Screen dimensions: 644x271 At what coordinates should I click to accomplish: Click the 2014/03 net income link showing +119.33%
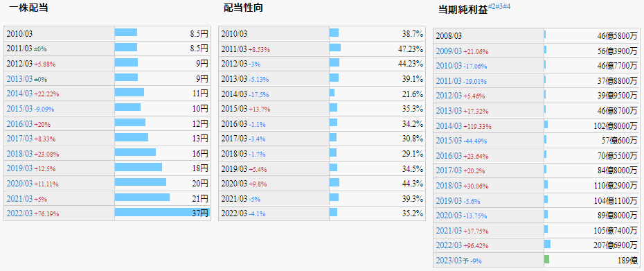tap(449, 126)
